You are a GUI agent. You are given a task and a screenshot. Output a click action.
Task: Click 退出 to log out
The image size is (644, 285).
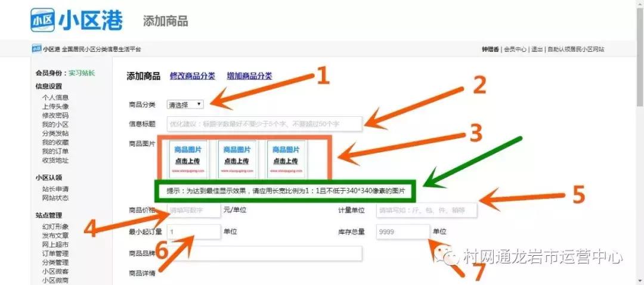[x=537, y=49]
